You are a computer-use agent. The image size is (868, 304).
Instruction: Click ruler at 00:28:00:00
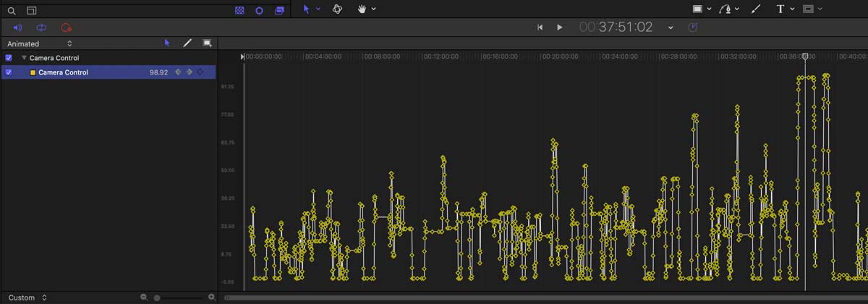pos(680,56)
